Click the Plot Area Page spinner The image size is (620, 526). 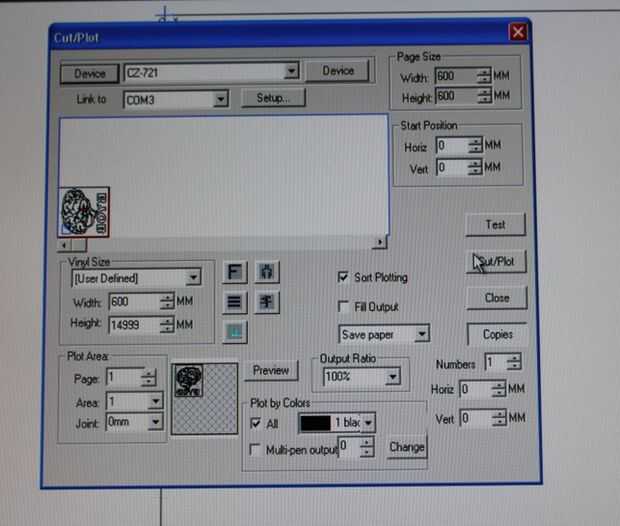pyautogui.click(x=149, y=378)
